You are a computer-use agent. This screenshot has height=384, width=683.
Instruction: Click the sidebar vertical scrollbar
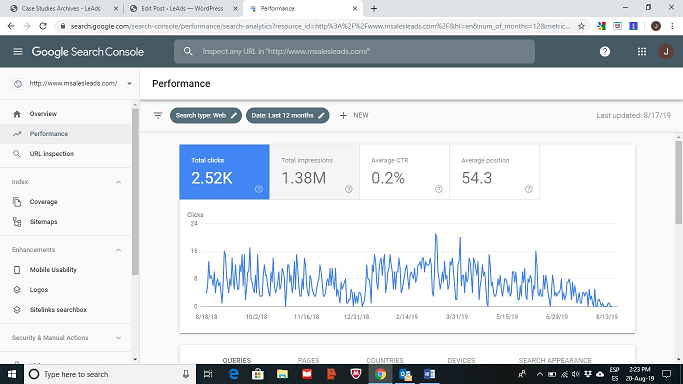pos(135,192)
